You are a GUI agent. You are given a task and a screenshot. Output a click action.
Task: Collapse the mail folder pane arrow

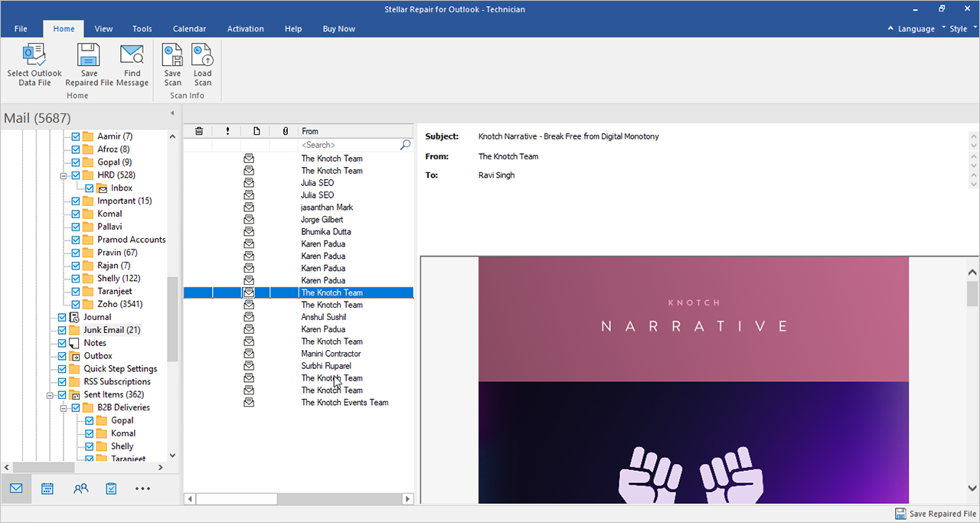(171, 113)
